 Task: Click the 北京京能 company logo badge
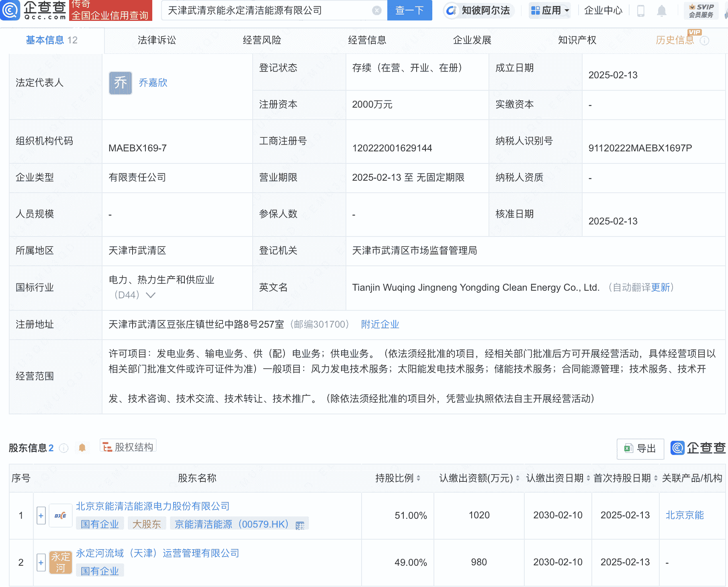60,516
